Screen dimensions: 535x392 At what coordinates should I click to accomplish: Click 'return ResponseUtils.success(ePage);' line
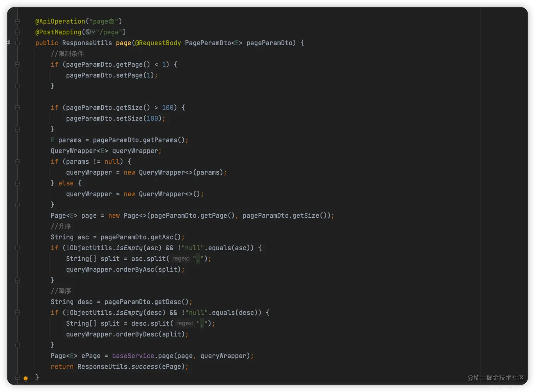click(120, 367)
